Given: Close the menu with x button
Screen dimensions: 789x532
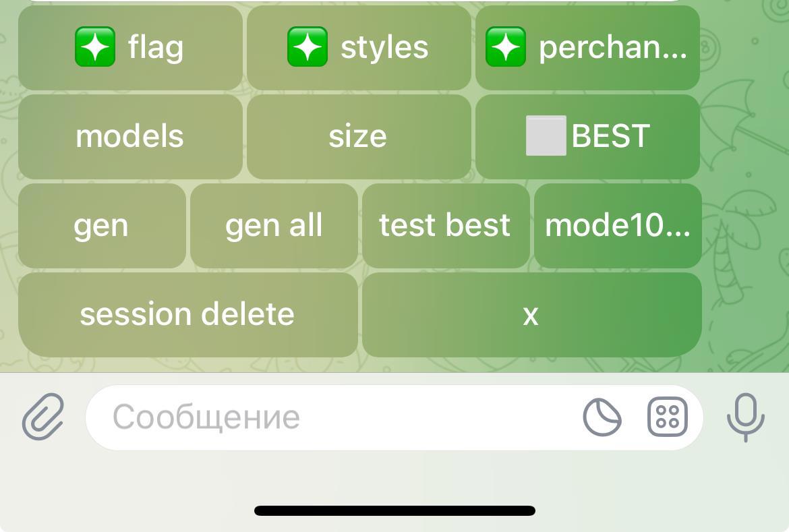Looking at the screenshot, I should tap(531, 315).
